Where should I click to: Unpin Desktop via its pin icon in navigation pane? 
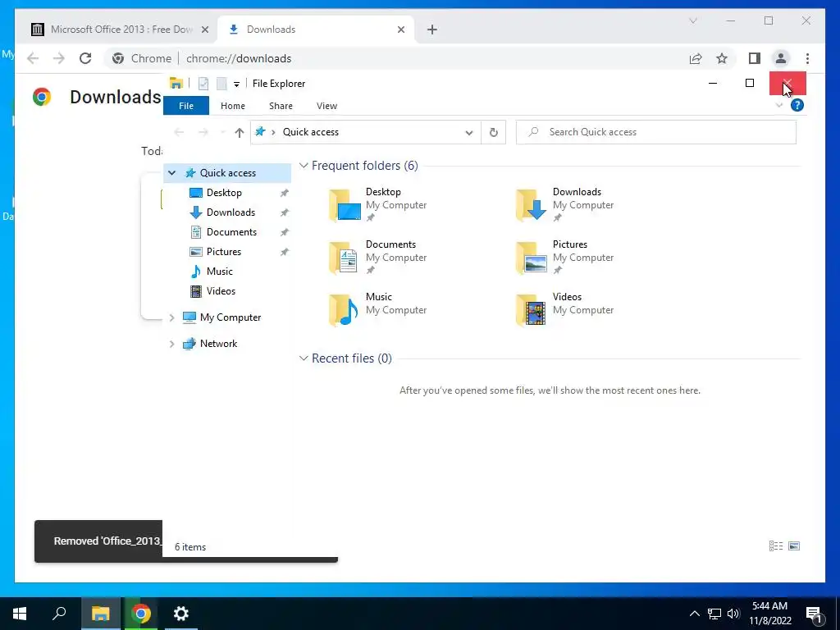(285, 193)
